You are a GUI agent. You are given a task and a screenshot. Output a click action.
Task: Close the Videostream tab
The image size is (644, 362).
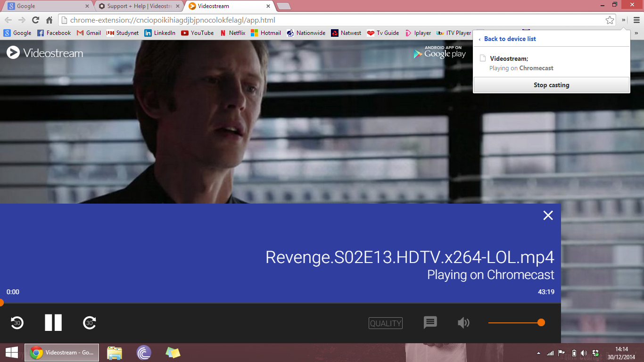coord(268,6)
